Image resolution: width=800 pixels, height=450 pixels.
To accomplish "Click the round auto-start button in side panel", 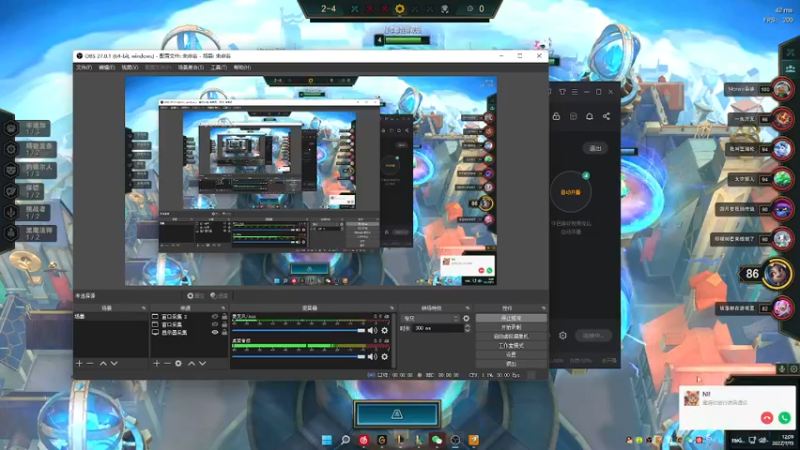I will [x=570, y=192].
